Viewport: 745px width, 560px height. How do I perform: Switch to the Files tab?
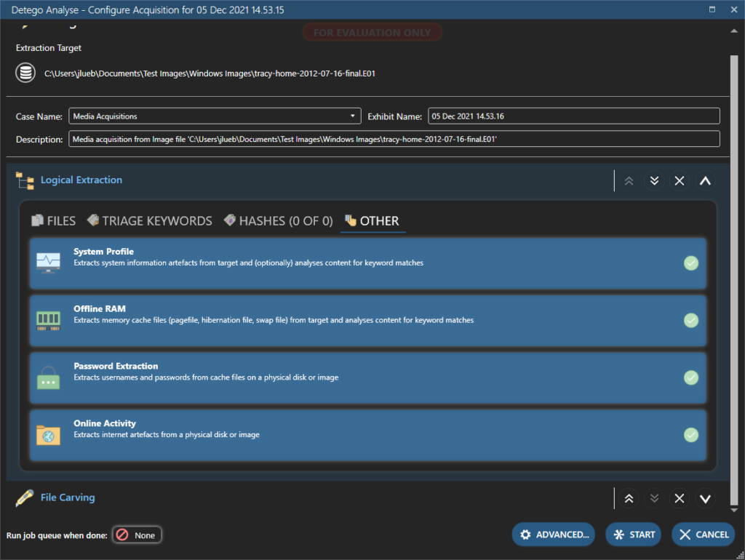point(53,221)
